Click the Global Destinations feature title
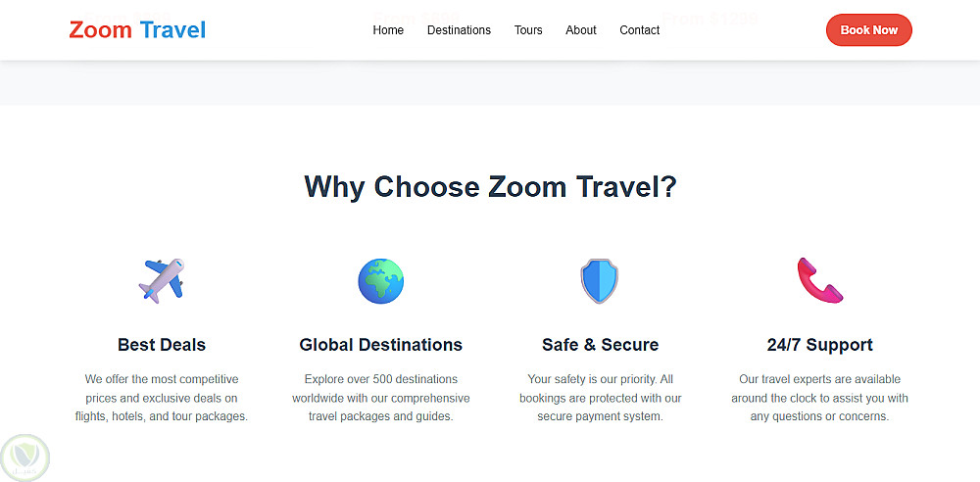980x482 pixels. [380, 345]
